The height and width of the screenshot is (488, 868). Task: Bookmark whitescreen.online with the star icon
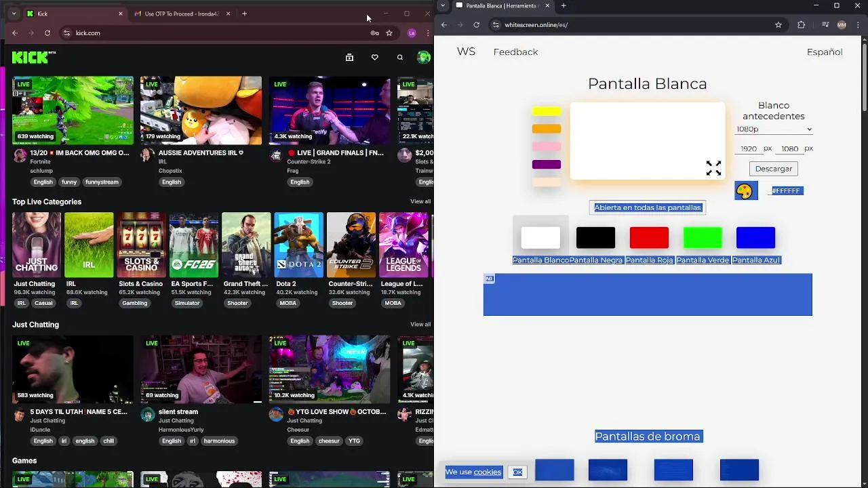[x=778, y=25]
